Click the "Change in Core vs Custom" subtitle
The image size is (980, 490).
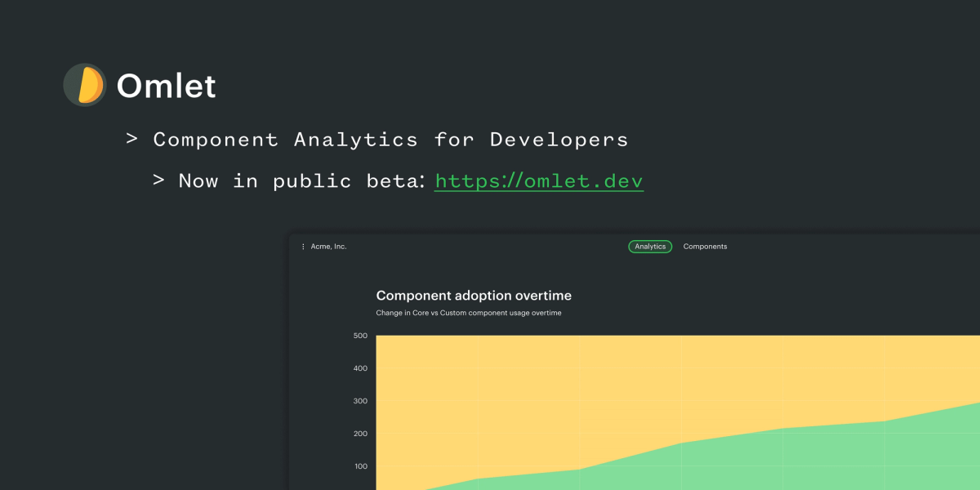click(x=469, y=314)
